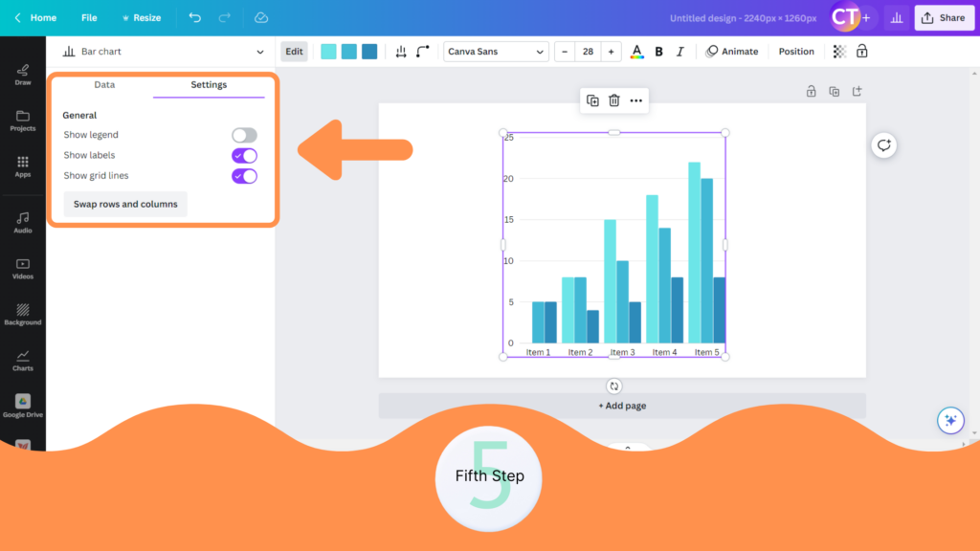Open text color picker
The image size is (980, 551).
coord(636,52)
